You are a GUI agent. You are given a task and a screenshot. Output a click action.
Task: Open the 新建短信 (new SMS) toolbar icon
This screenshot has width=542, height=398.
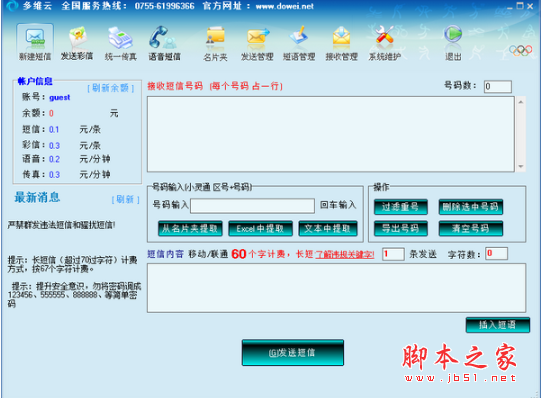pyautogui.click(x=35, y=43)
